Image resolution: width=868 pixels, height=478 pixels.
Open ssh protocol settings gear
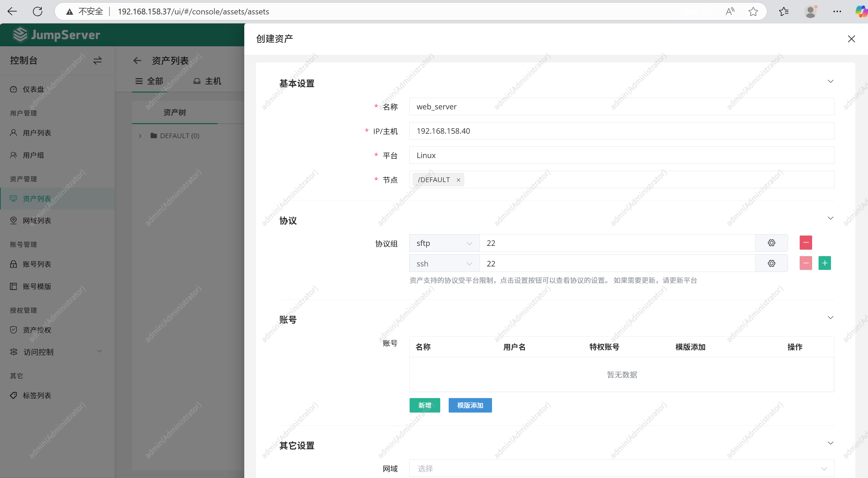coord(771,263)
